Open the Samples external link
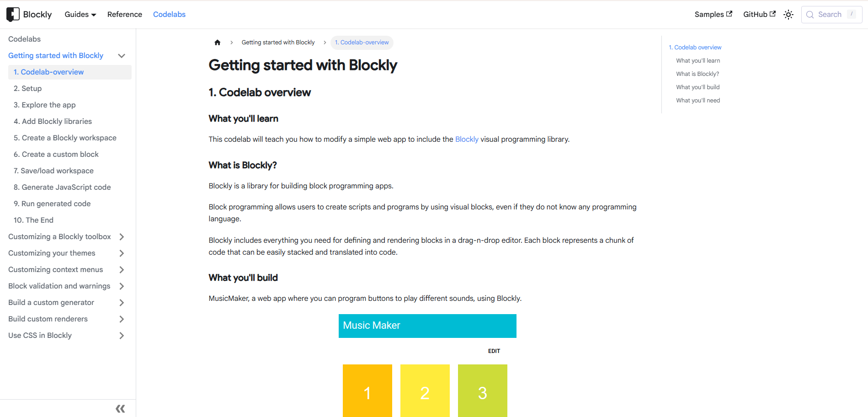The width and height of the screenshot is (868, 417). coord(713,14)
